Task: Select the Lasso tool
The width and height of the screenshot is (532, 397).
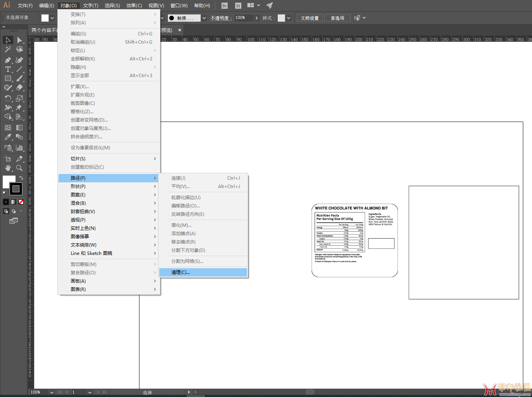Action: click(19, 49)
